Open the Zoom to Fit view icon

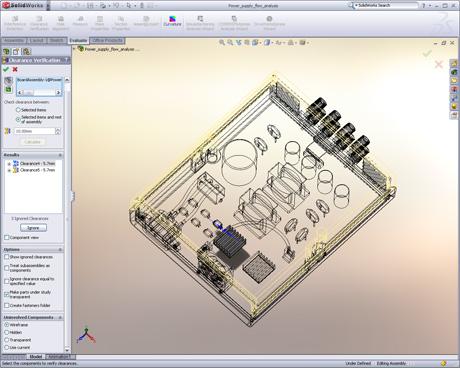pos(222,43)
